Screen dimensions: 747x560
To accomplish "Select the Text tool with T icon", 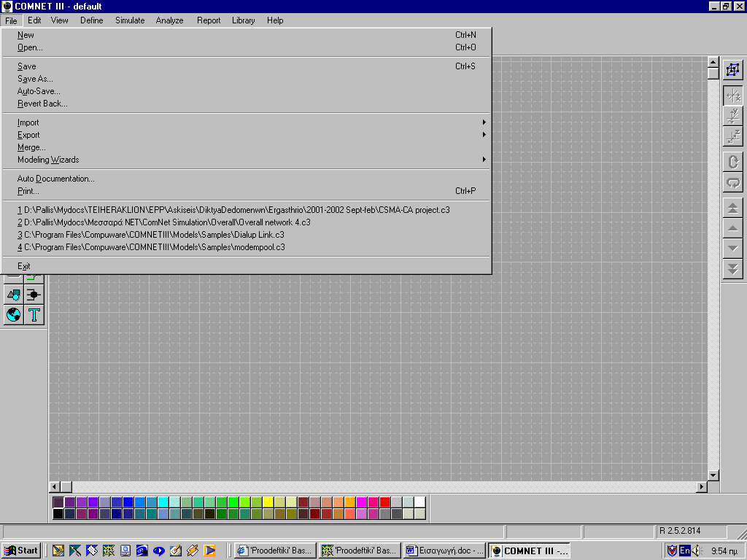I will click(x=34, y=315).
